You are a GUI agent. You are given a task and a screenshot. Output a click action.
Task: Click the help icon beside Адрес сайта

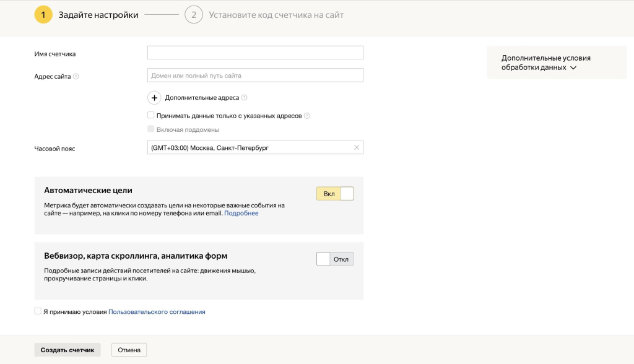pos(76,77)
